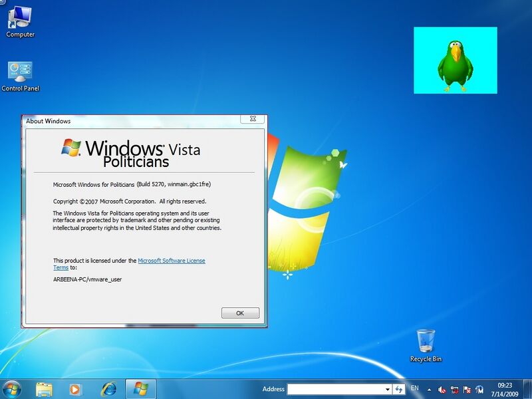This screenshot has height=399, width=532.
Task: Open the Address bar dropdown list
Action: [x=388, y=388]
